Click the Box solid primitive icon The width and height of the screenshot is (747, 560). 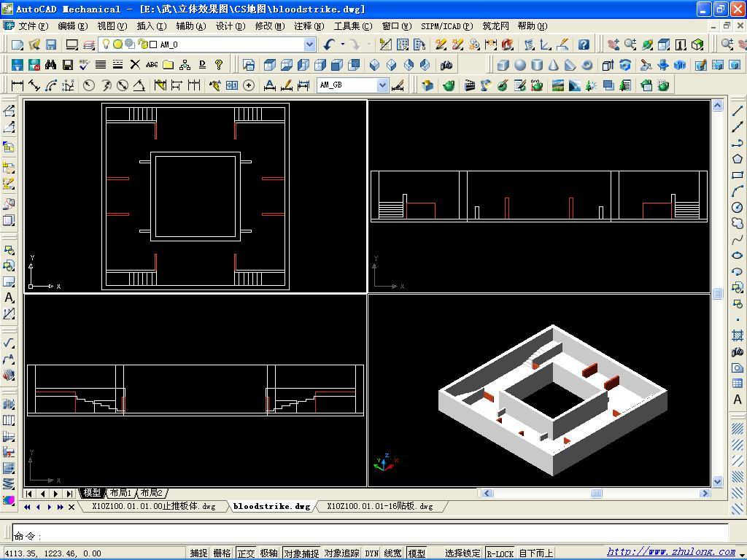pyautogui.click(x=503, y=65)
